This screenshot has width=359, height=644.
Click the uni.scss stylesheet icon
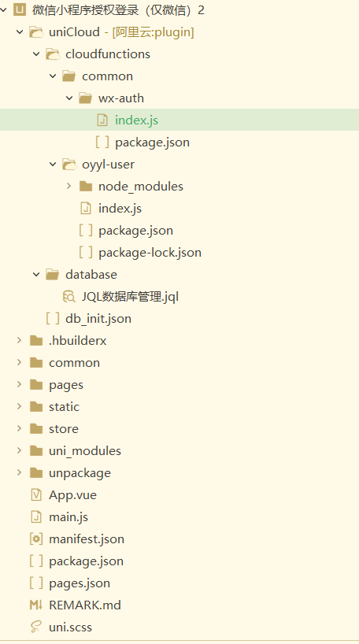pyautogui.click(x=36, y=627)
